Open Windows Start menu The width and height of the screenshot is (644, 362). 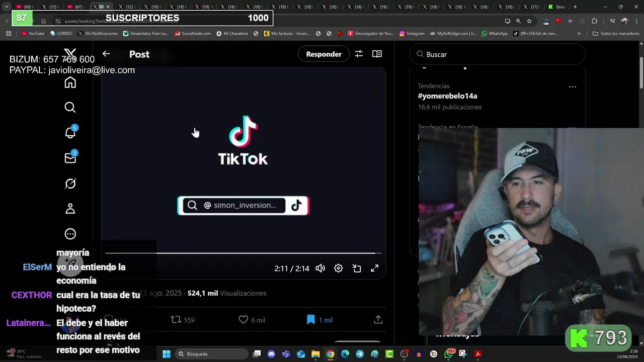coord(167,354)
